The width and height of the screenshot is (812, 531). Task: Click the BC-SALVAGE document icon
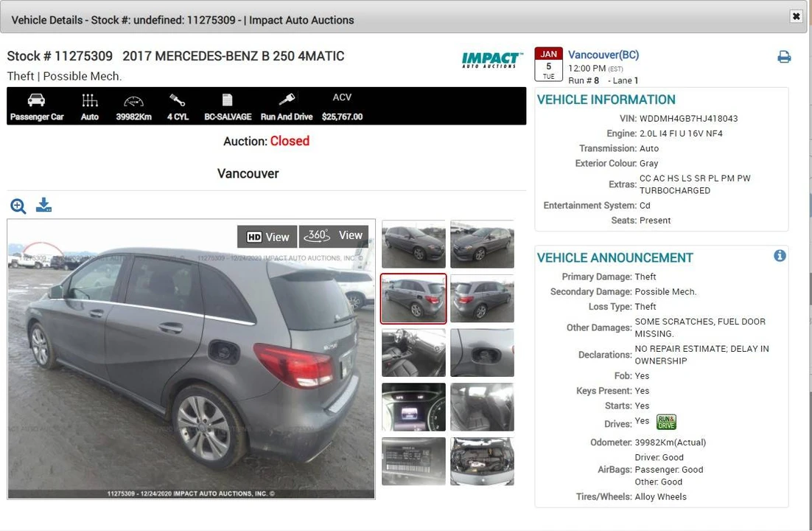tap(228, 100)
